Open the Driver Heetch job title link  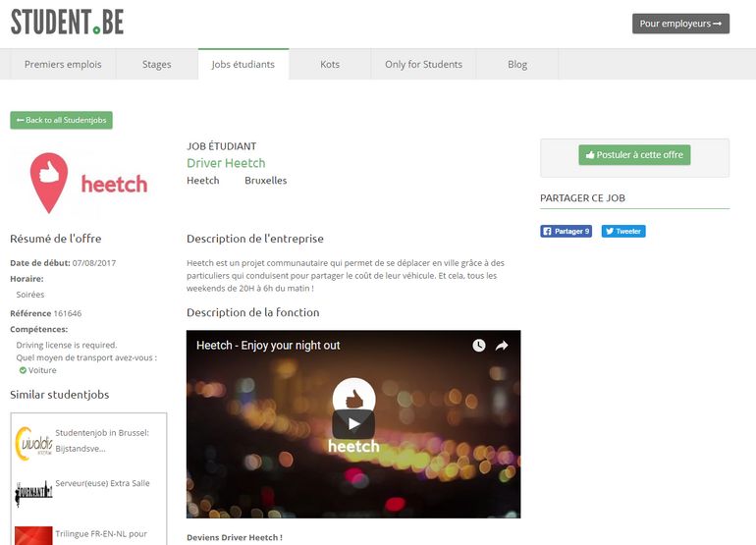tap(226, 163)
